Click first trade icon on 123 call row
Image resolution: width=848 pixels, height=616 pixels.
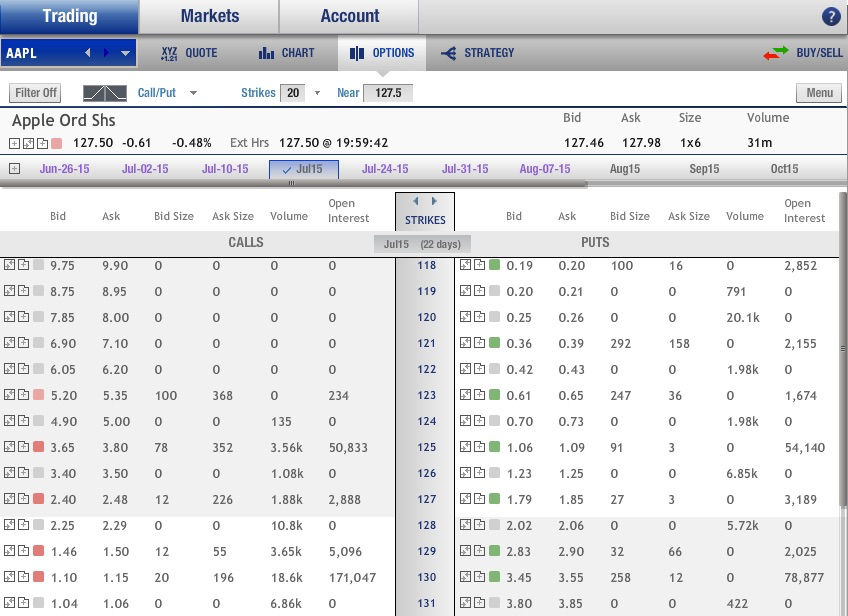click(10, 395)
